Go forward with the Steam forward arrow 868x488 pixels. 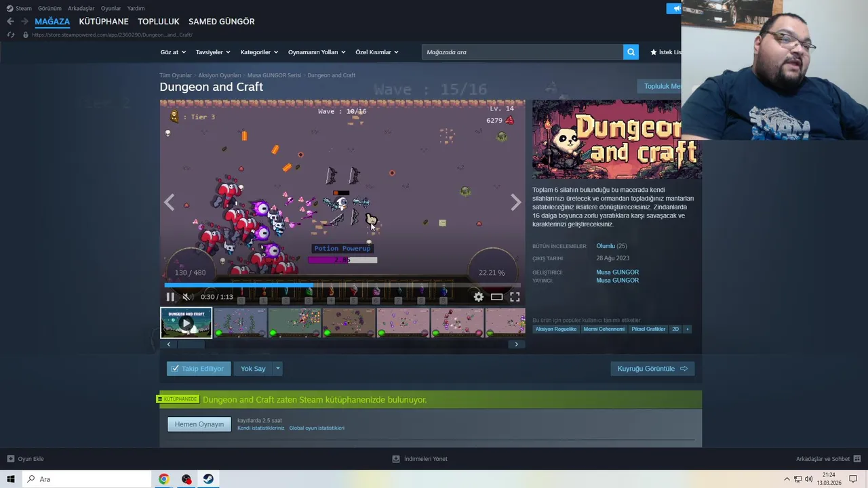24,22
